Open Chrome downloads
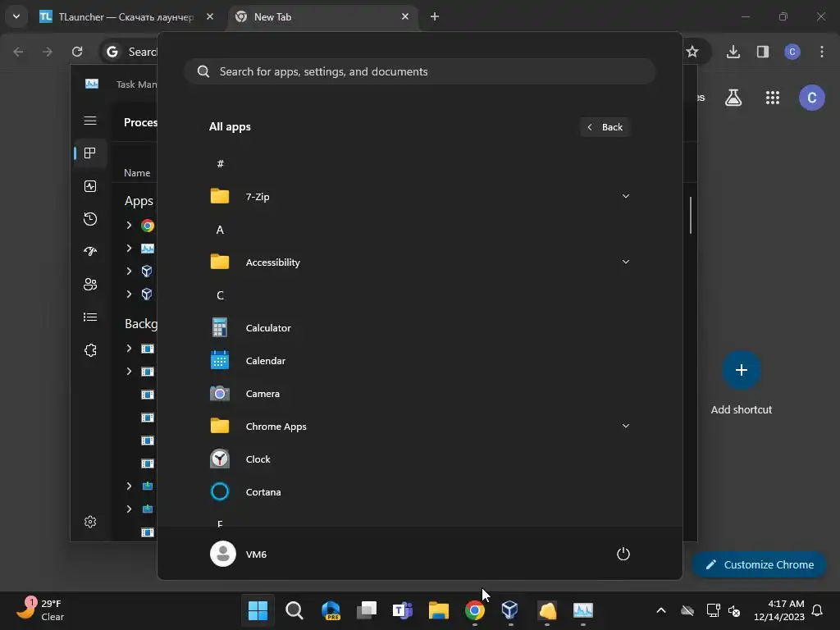Screen dimensions: 840x630 (733, 52)
